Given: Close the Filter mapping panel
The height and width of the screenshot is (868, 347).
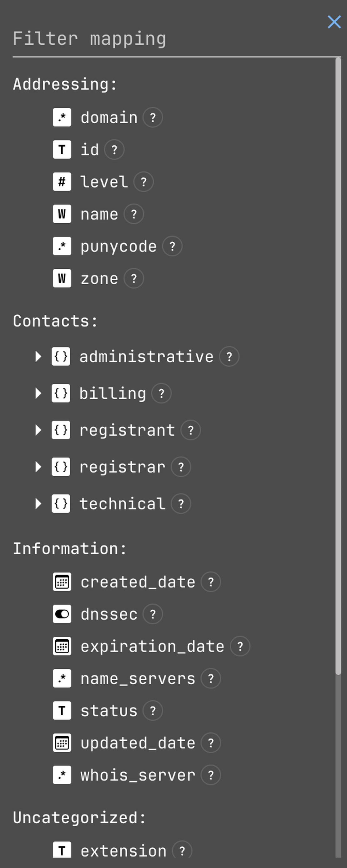Looking at the screenshot, I should (x=334, y=22).
